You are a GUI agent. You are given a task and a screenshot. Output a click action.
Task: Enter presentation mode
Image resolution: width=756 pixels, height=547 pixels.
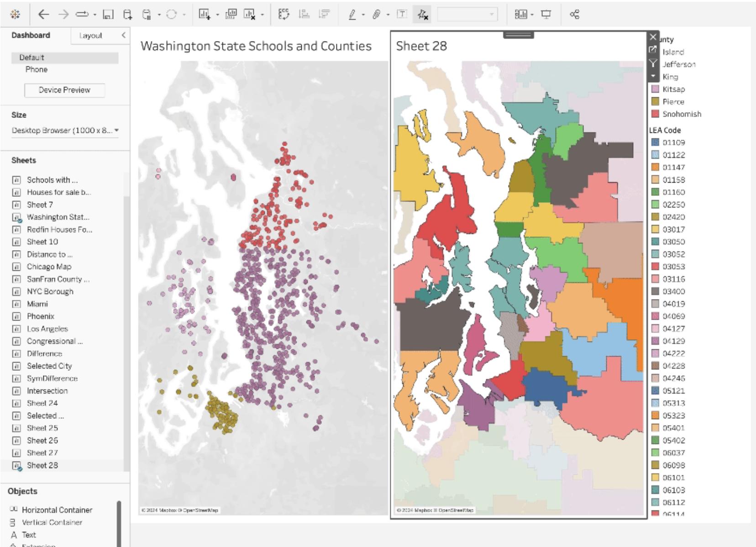coord(546,15)
